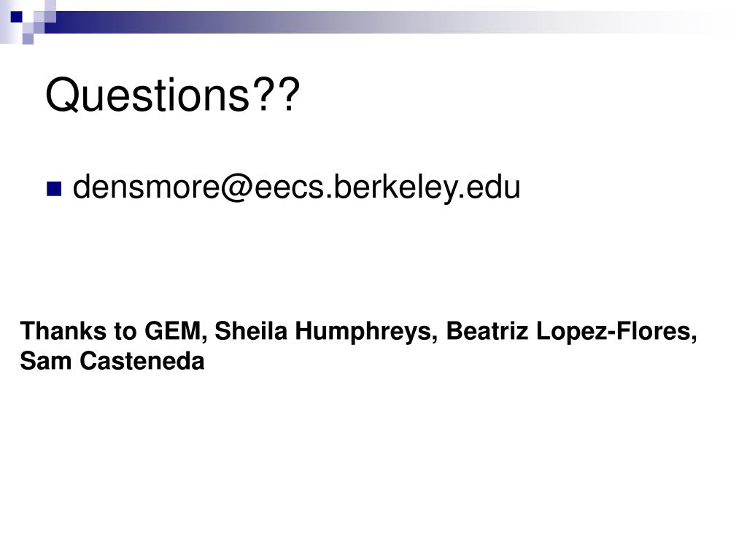Click the "@" symbol in the email address
The image size is (747, 560).
(236, 188)
